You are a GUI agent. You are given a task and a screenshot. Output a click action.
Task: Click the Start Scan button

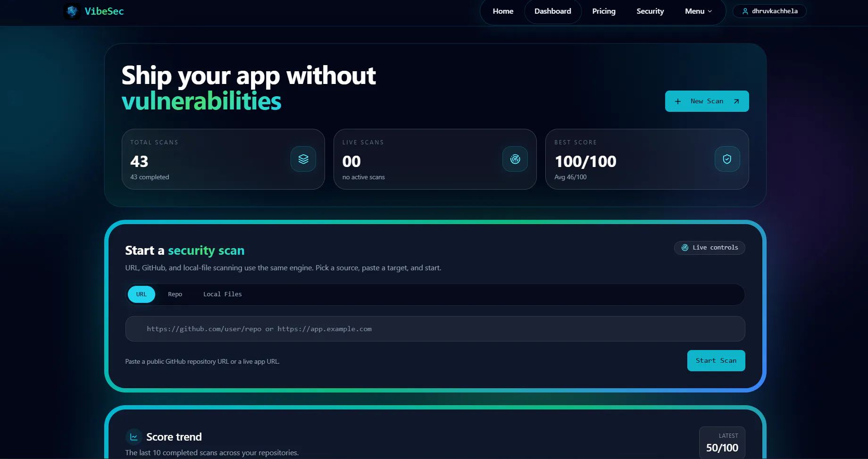(716, 361)
